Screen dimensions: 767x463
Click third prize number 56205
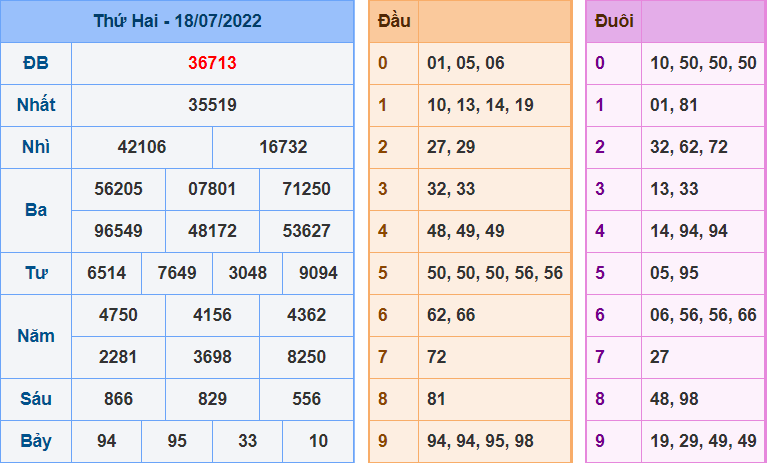pos(118,189)
